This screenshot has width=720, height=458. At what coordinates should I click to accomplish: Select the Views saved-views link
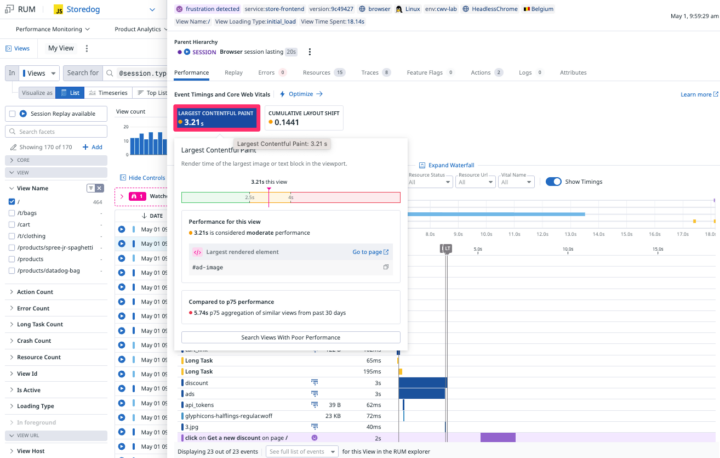pyautogui.click(x=17, y=48)
